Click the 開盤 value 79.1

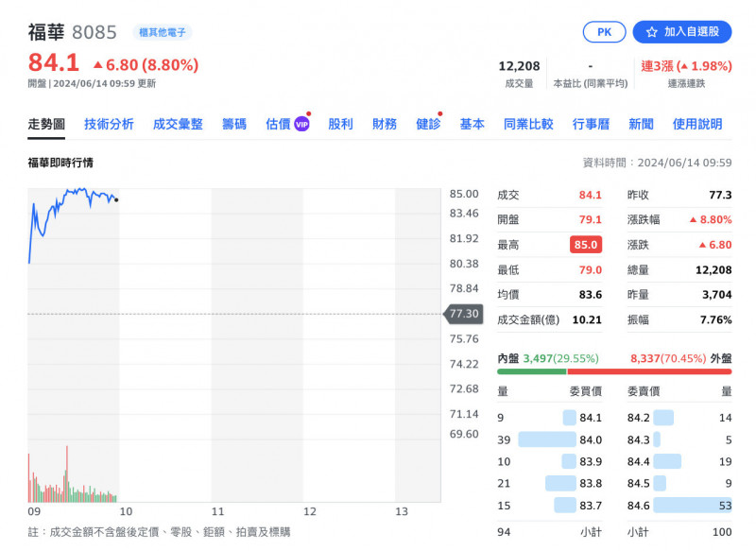590,220
